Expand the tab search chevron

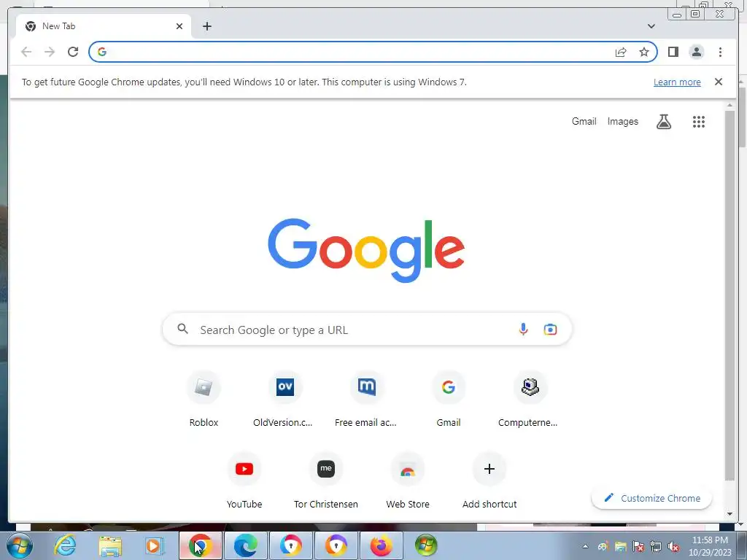click(x=651, y=26)
